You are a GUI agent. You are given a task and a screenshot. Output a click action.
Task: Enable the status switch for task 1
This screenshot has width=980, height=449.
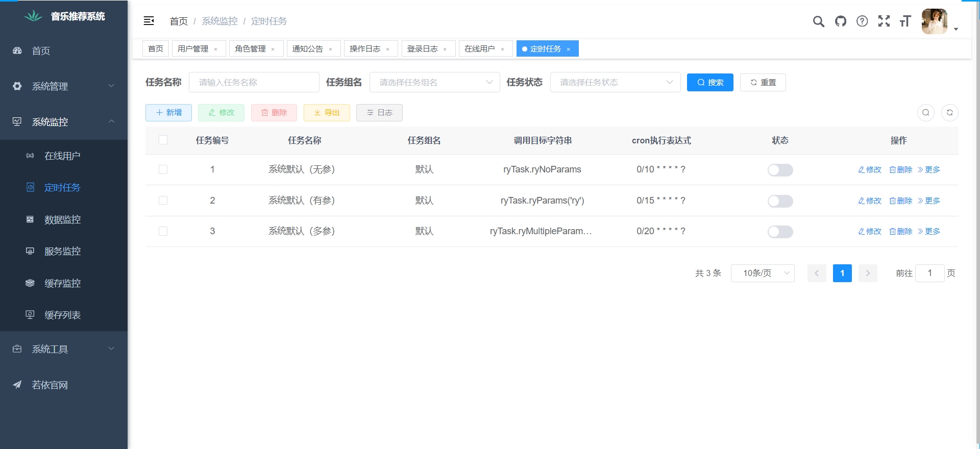(780, 170)
